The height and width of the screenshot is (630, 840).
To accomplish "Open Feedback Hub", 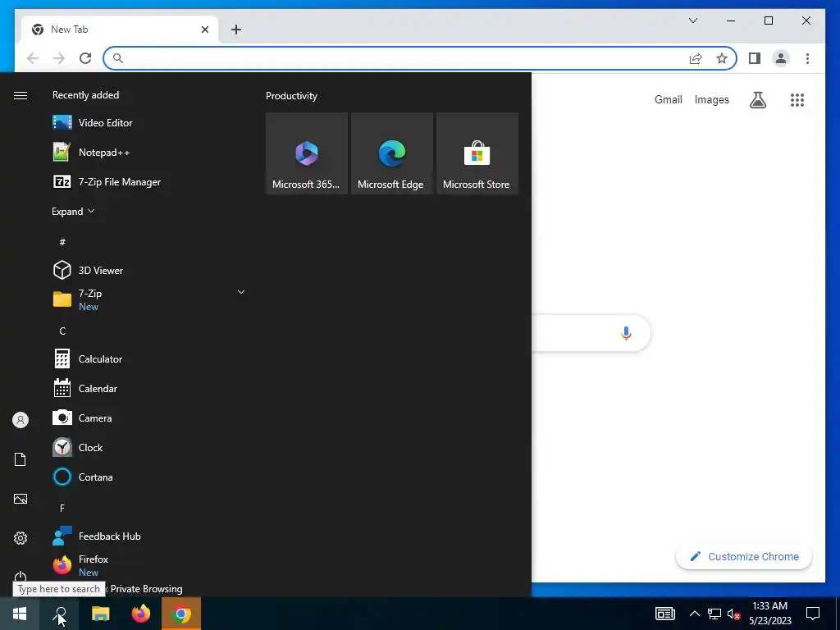I will tap(150, 536).
